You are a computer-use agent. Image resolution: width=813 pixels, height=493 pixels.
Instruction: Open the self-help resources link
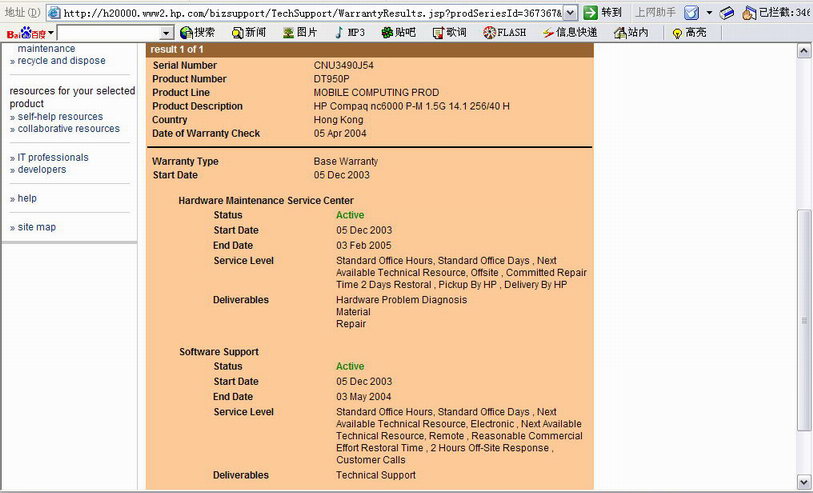click(x=60, y=117)
